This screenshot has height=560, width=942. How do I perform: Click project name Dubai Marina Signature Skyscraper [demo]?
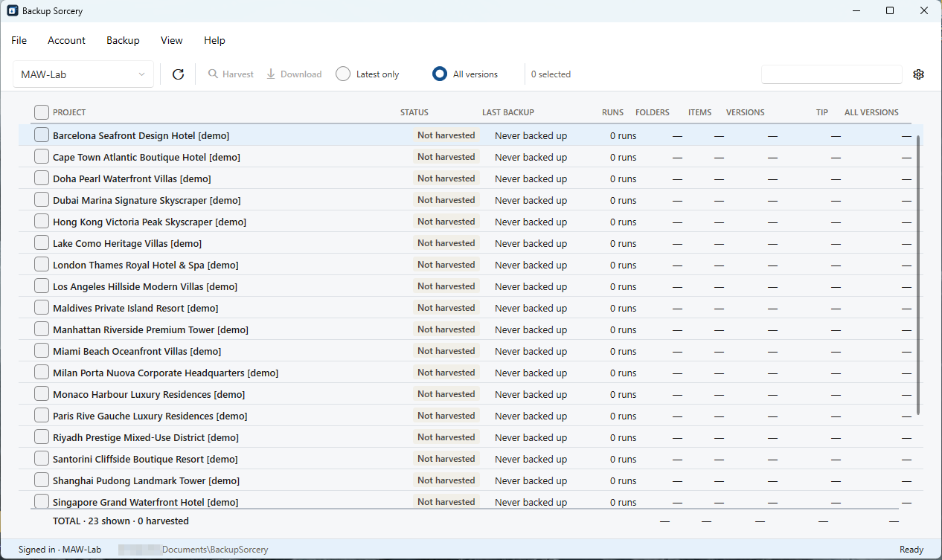click(x=147, y=200)
